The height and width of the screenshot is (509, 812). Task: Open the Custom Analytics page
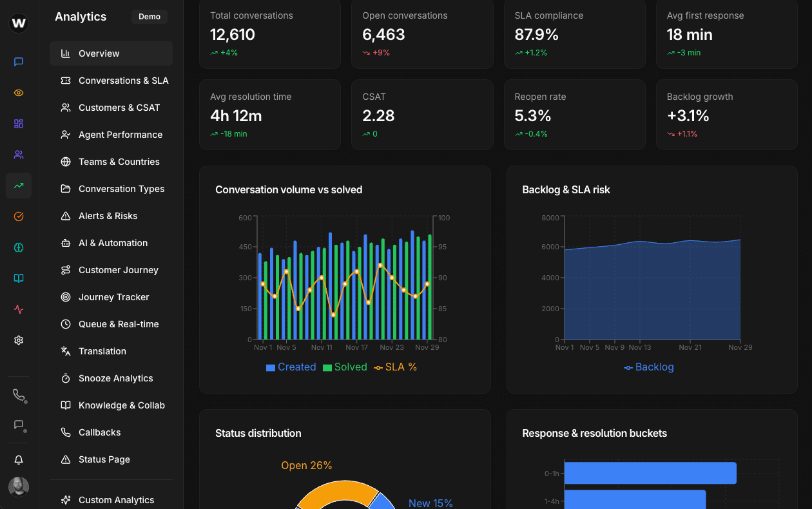coord(116,499)
